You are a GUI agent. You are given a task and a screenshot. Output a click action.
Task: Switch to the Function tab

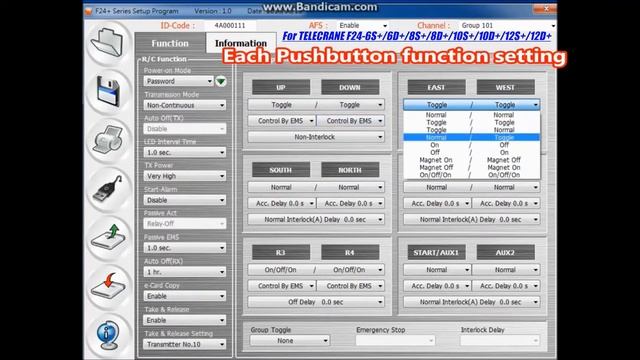tap(170, 43)
